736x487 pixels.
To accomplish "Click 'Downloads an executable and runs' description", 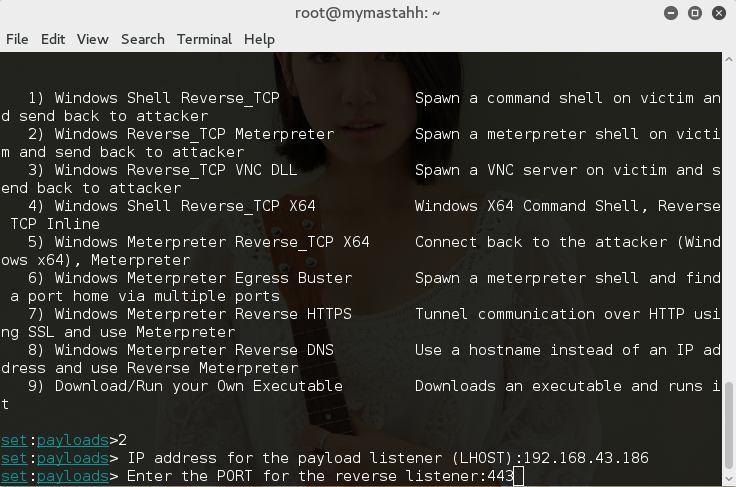I will pyautogui.click(x=559, y=386).
